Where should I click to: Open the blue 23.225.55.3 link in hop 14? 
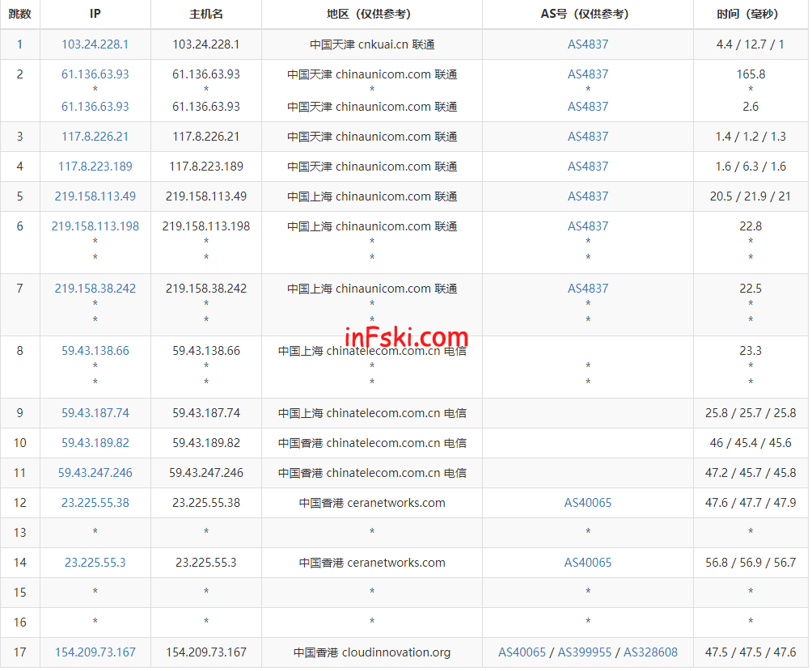[x=95, y=563]
